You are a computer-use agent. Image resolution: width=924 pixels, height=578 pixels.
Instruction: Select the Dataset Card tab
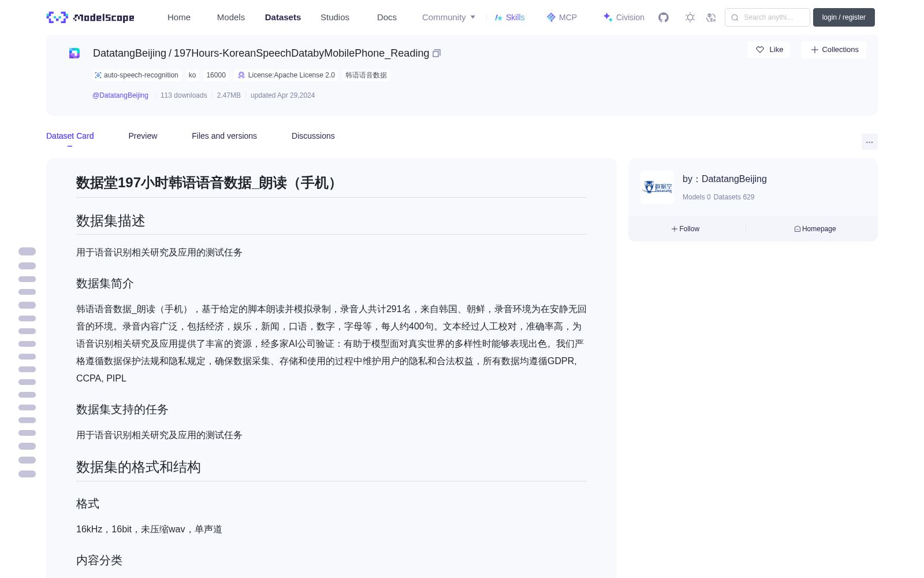click(70, 136)
